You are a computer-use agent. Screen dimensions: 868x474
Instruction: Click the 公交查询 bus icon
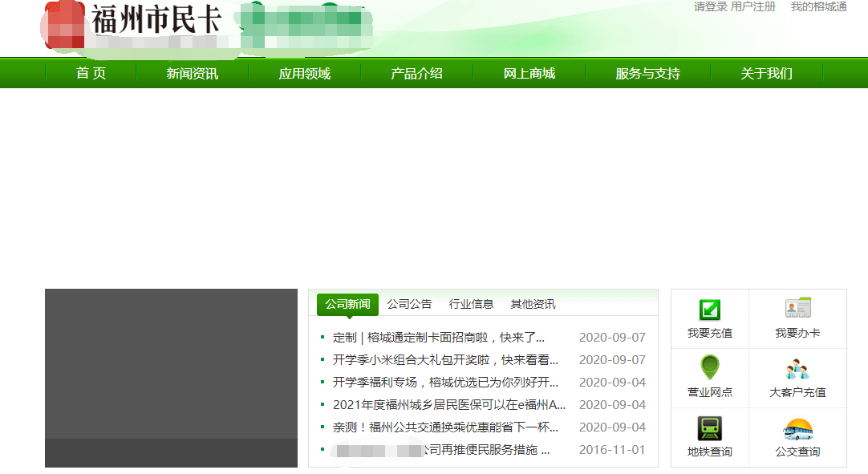[x=797, y=429]
